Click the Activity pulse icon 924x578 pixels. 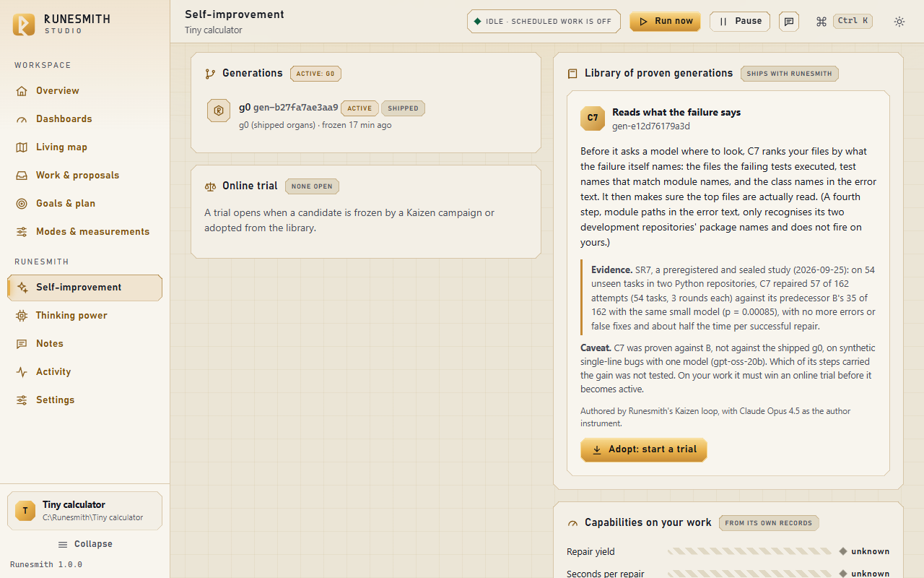tap(22, 371)
